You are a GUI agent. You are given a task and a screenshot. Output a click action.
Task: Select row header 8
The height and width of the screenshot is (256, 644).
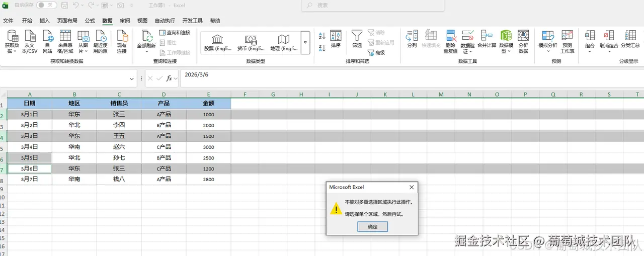(3, 180)
